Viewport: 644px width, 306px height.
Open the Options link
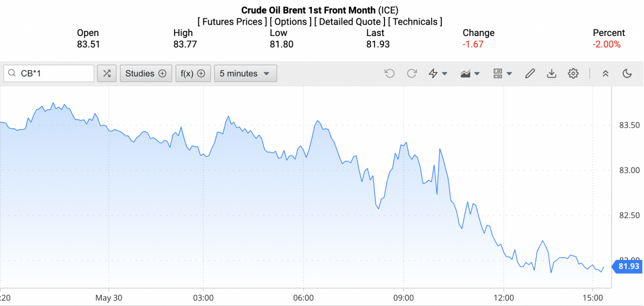pos(290,22)
